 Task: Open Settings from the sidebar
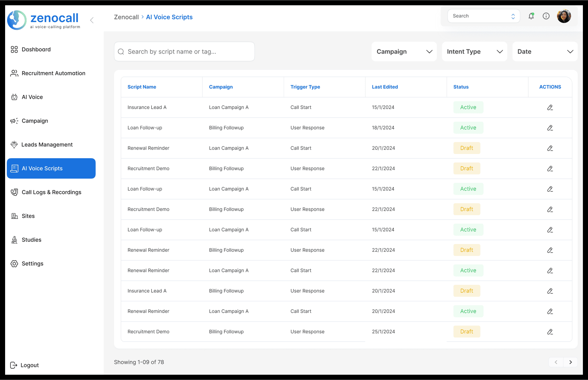32,264
